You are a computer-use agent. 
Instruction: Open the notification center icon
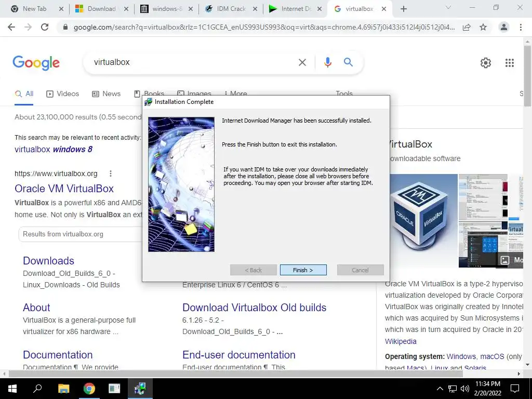pyautogui.click(x=515, y=389)
